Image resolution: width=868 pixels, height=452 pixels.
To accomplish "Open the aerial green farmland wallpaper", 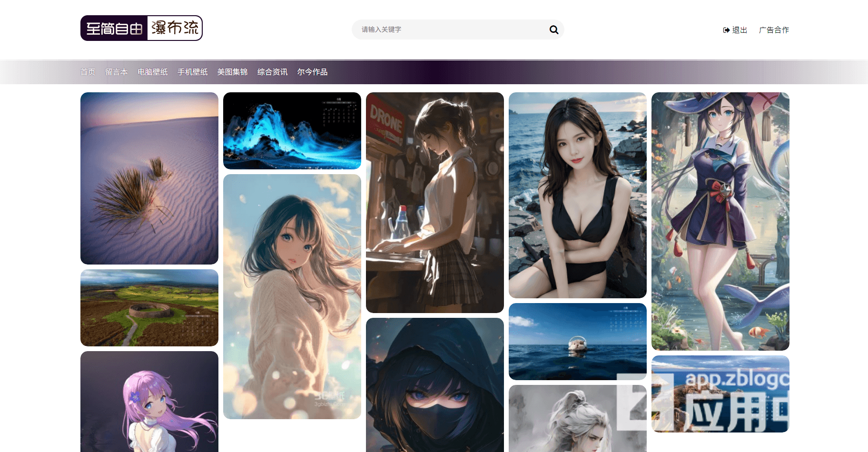I will [x=149, y=308].
